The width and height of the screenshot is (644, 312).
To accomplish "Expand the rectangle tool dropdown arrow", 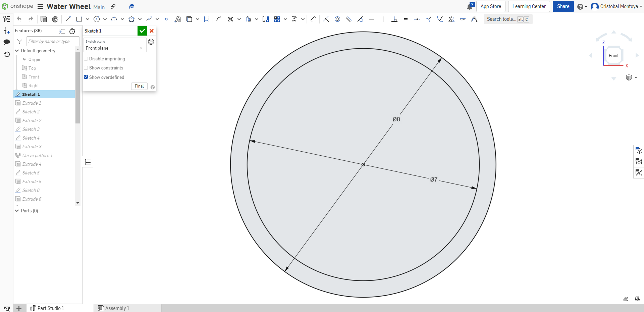I will [x=87, y=19].
